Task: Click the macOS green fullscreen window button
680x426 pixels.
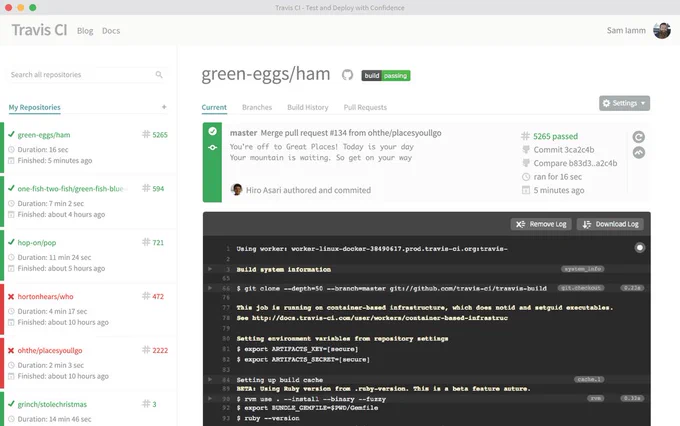Action: pos(33,7)
